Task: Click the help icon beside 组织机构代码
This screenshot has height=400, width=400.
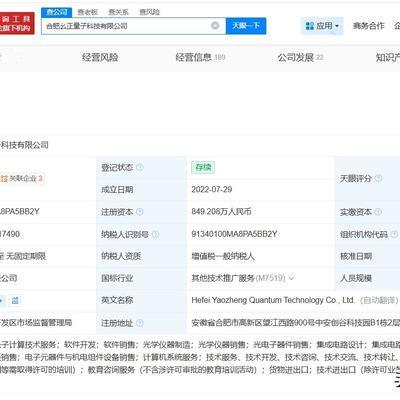Action: (x=394, y=234)
